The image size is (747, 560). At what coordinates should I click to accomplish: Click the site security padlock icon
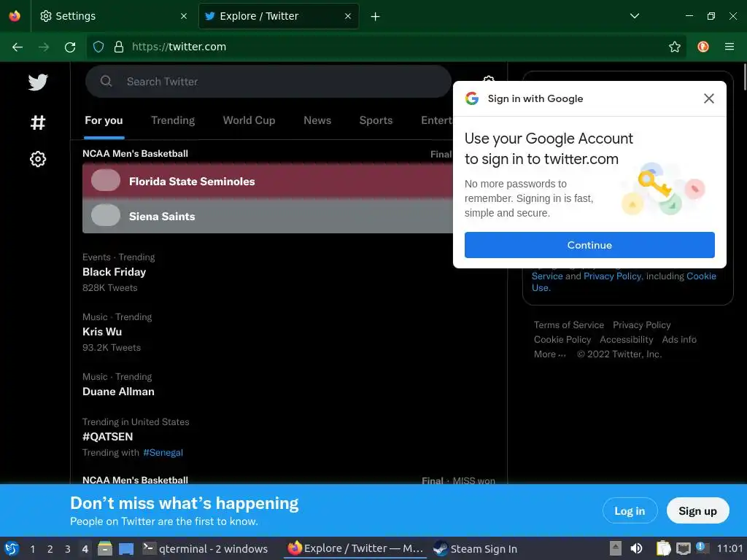click(x=119, y=47)
